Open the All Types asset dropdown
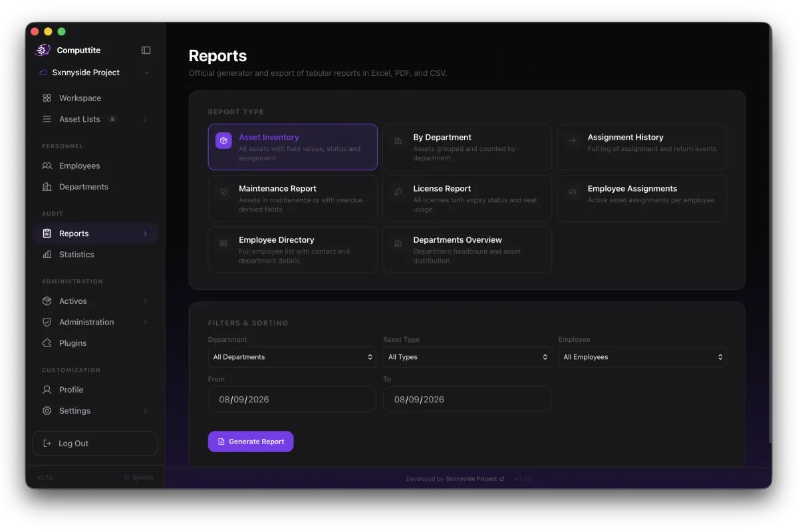The image size is (798, 532). coord(467,357)
